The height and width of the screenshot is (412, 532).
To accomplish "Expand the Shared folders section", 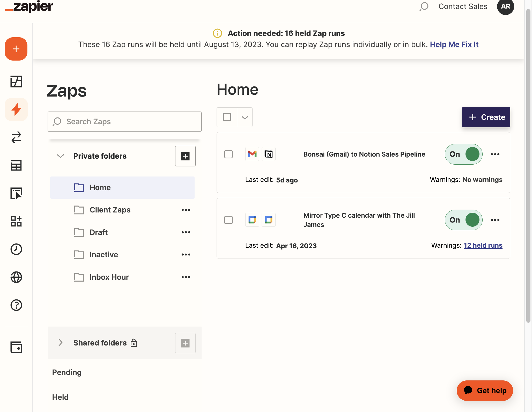I will click(60, 343).
